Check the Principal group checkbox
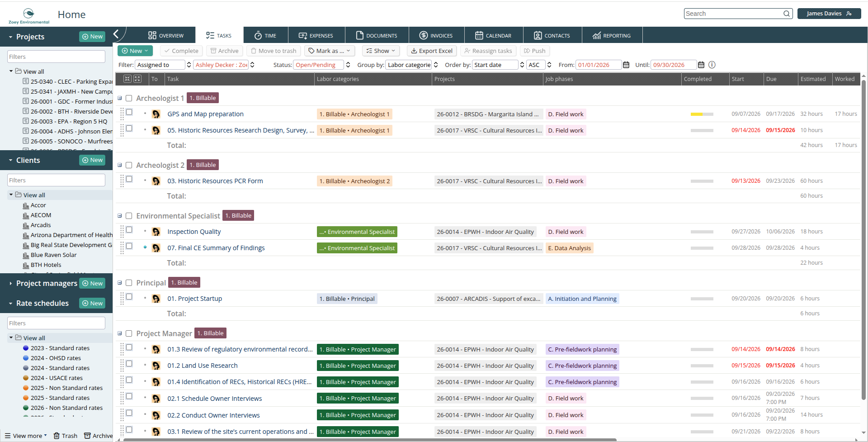Image resolution: width=868 pixels, height=442 pixels. coord(129,283)
